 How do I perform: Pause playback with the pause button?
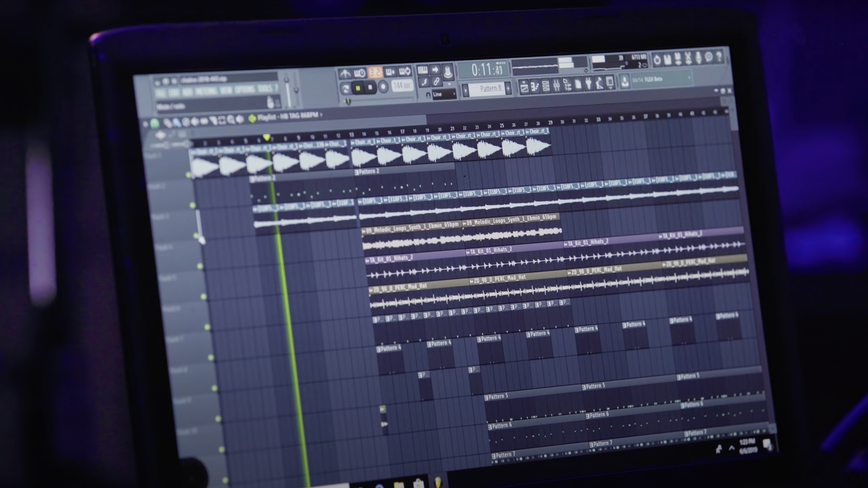point(359,87)
